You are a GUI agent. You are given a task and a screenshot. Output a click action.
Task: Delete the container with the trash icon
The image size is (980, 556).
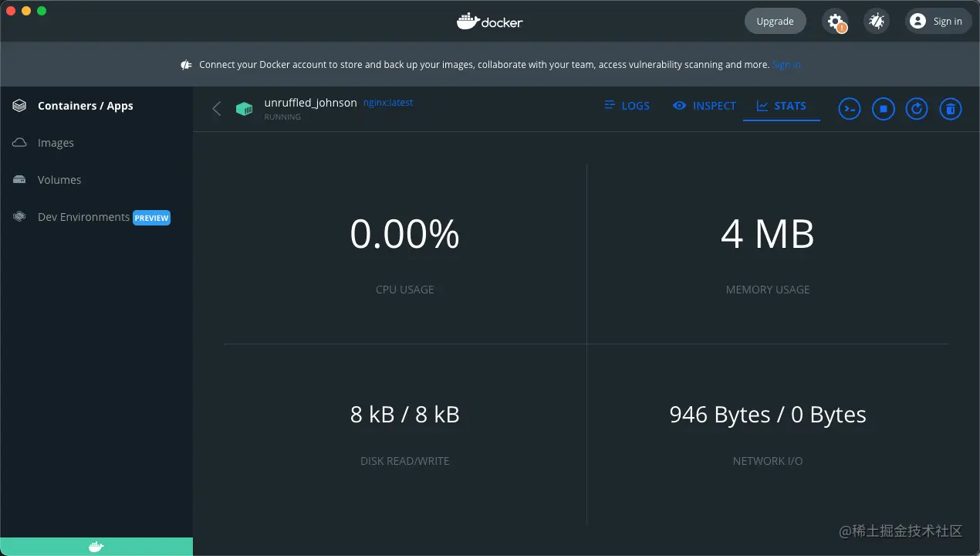(951, 109)
